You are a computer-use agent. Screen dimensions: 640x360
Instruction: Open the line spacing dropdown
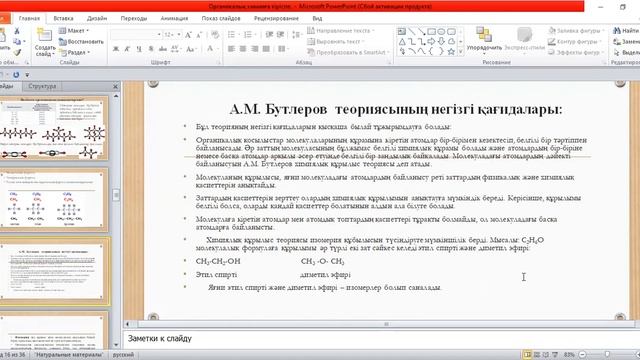pos(297,35)
